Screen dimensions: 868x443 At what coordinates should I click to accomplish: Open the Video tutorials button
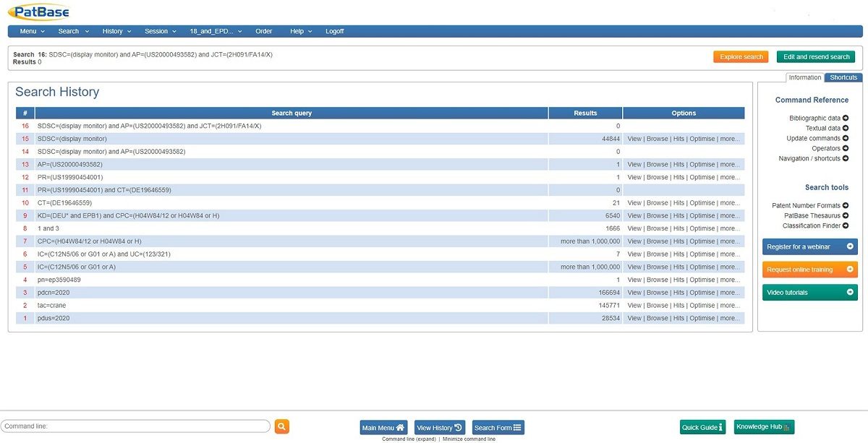click(x=809, y=293)
